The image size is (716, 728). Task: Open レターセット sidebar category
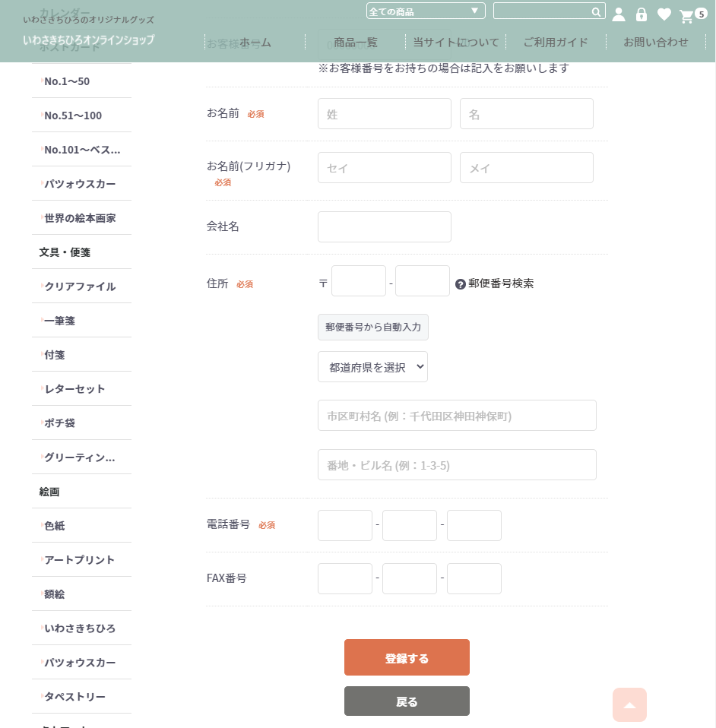(x=82, y=389)
